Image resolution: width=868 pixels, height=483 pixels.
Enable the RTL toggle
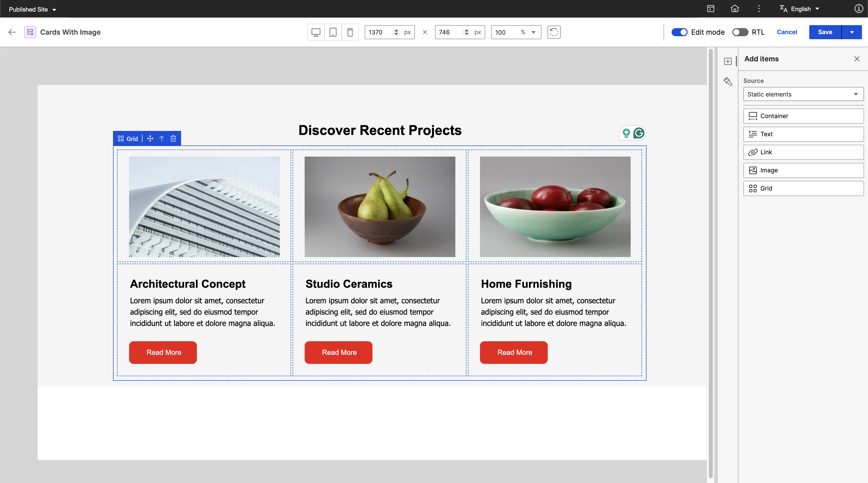(740, 32)
